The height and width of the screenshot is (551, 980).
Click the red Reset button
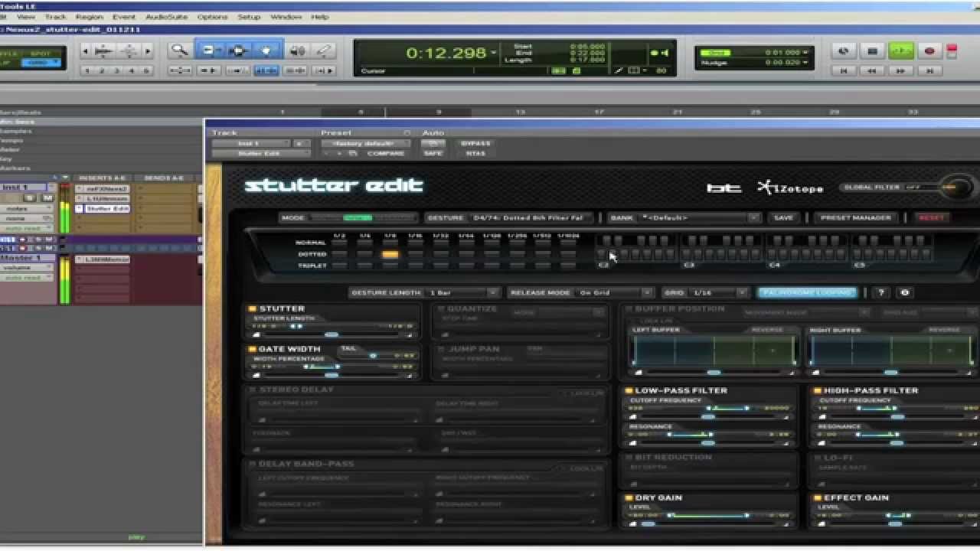(x=931, y=218)
